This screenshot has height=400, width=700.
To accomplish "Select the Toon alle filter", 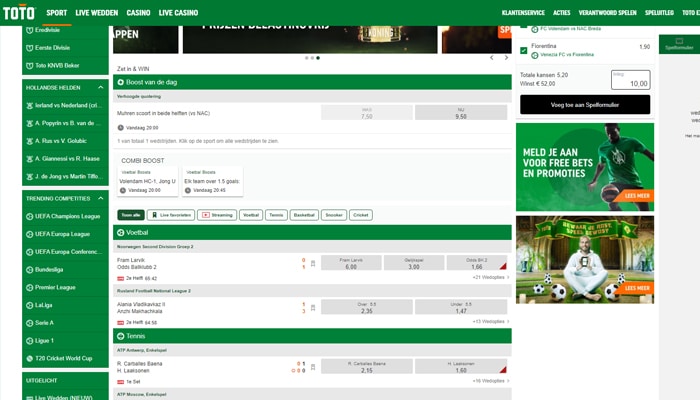I will [131, 215].
